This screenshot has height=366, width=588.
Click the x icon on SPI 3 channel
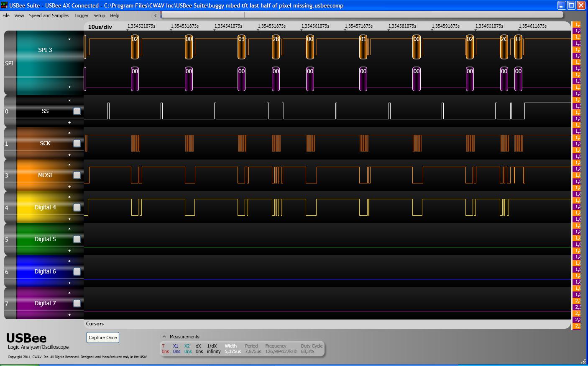coord(69,39)
